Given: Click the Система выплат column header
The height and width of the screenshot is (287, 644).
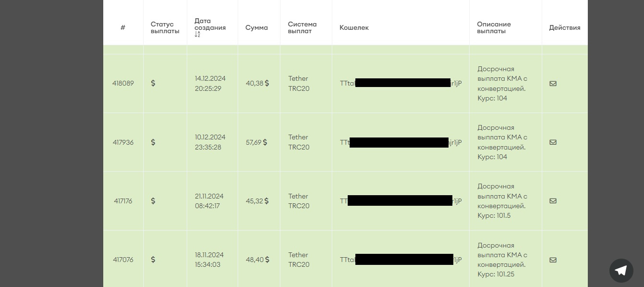Looking at the screenshot, I should (302, 28).
